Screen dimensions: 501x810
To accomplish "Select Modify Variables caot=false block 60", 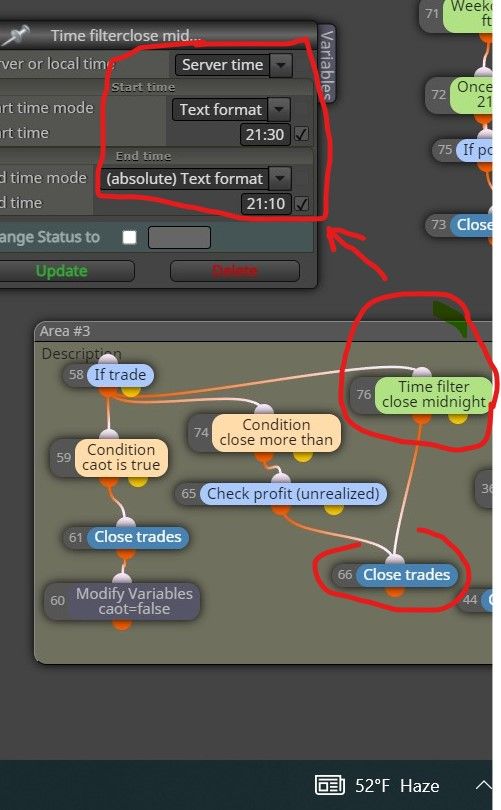I will click(x=122, y=601).
